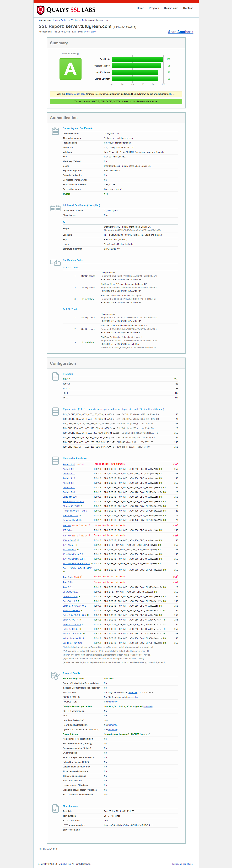
Task: Click the known issues 'here' link
Action: pos(172,94)
